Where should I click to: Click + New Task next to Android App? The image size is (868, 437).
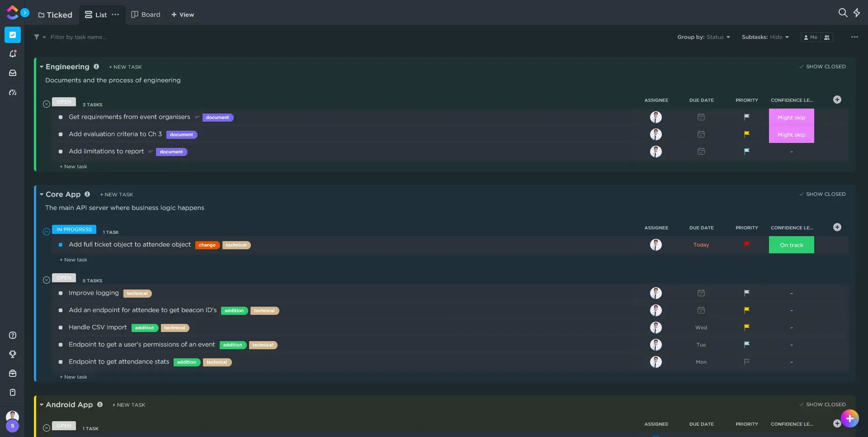tap(129, 405)
